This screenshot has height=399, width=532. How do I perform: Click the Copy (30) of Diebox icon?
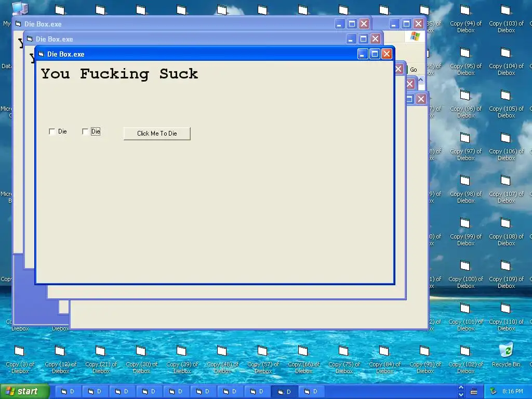tap(141, 360)
